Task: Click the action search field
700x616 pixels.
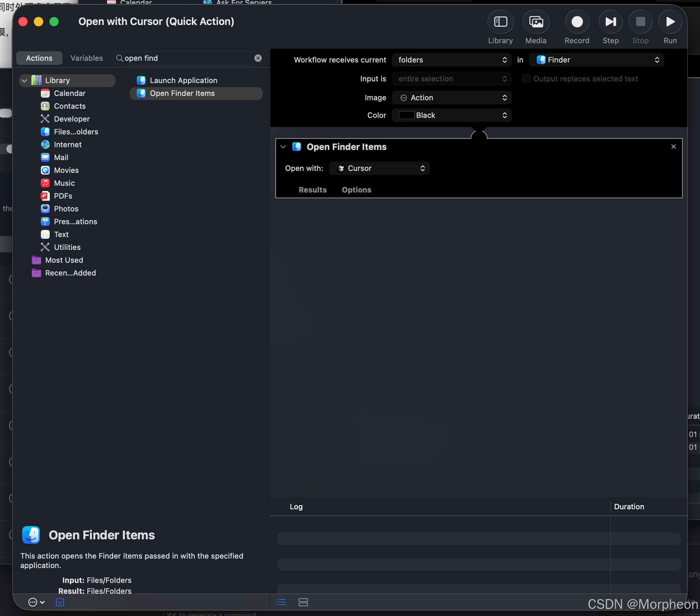Action: pos(189,58)
